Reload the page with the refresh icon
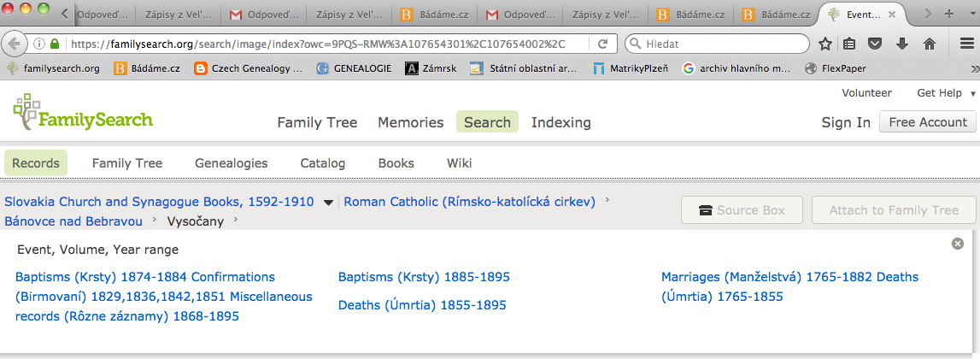 pos(602,44)
